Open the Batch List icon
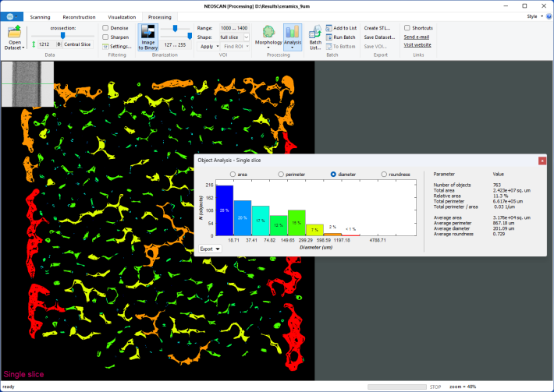Image resolution: width=554 pixels, height=392 pixels. click(x=315, y=34)
